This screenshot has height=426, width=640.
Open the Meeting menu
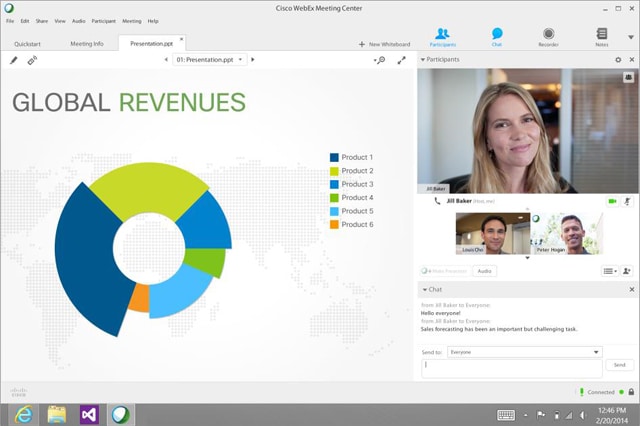(x=131, y=21)
